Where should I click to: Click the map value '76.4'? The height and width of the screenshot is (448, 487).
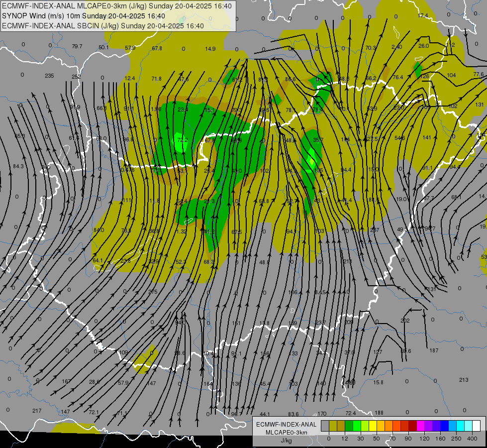point(398,77)
